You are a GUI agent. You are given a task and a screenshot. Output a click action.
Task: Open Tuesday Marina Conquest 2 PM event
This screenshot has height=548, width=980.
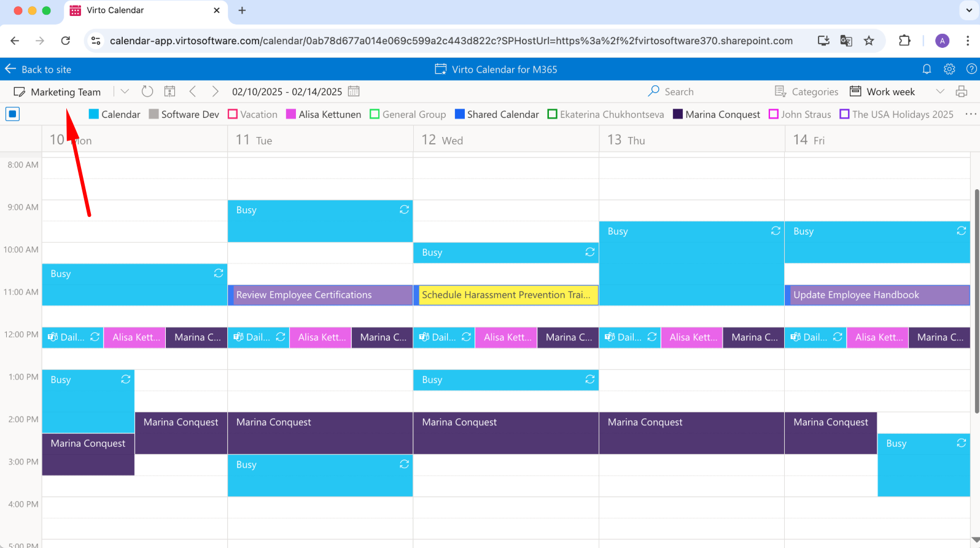[x=320, y=433]
